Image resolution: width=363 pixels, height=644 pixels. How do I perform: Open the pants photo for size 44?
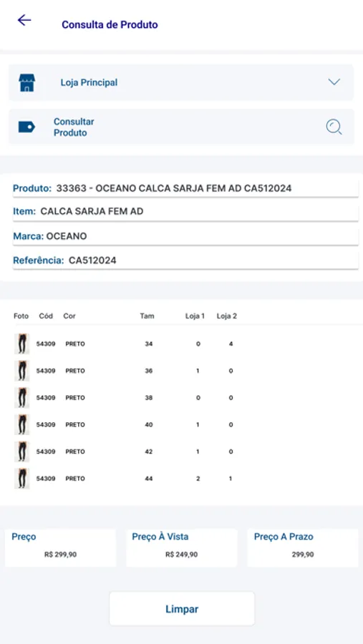click(21, 479)
